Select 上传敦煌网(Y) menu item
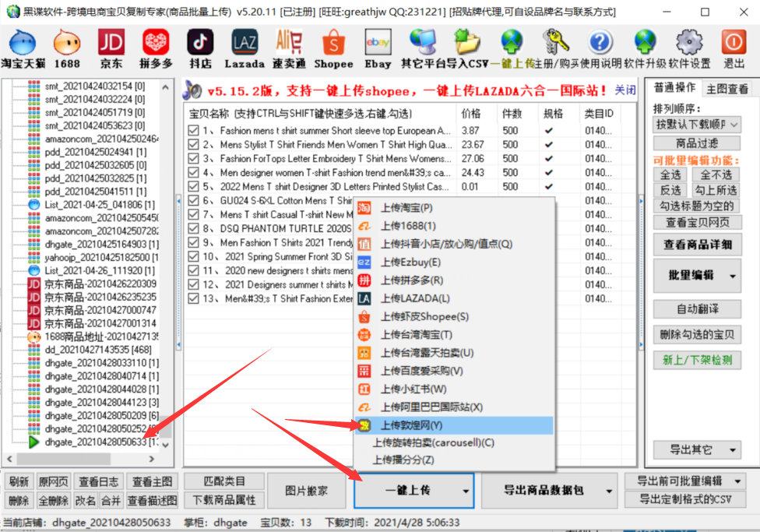The image size is (760, 532). pos(454,425)
